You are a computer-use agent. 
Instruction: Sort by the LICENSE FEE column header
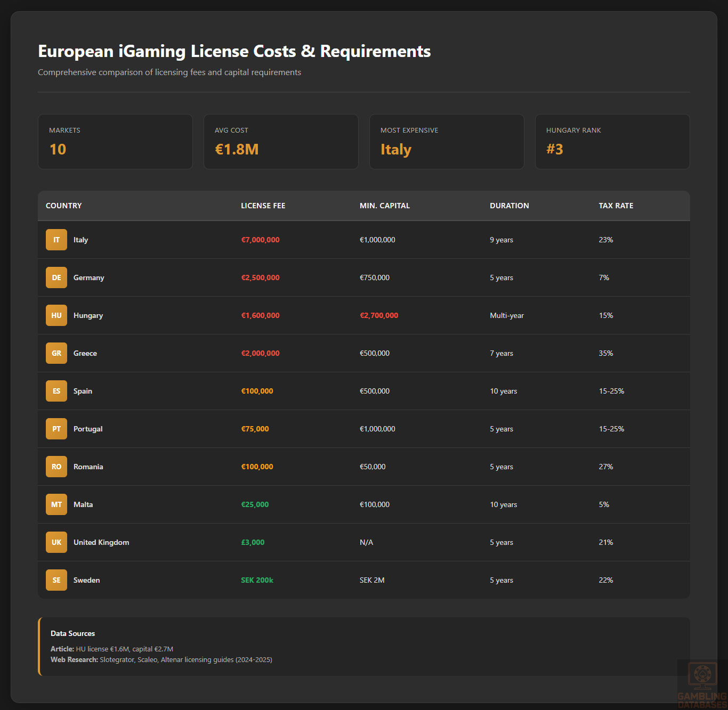(263, 206)
